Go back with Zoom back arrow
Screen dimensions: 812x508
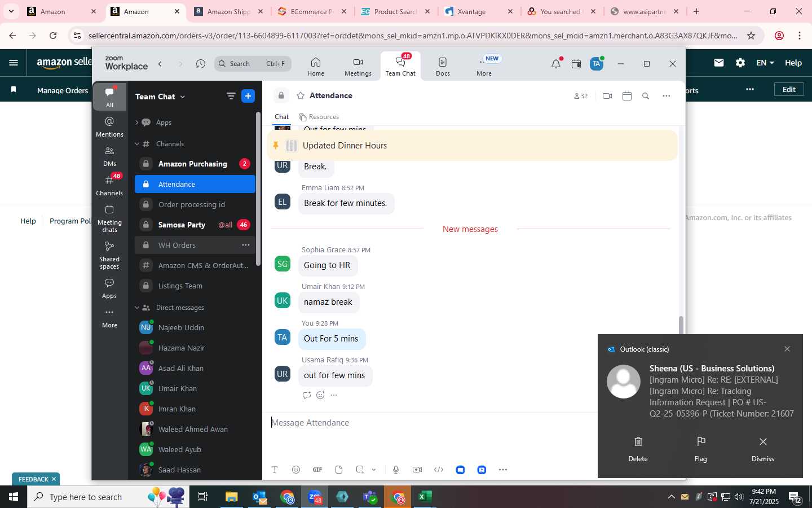point(160,64)
